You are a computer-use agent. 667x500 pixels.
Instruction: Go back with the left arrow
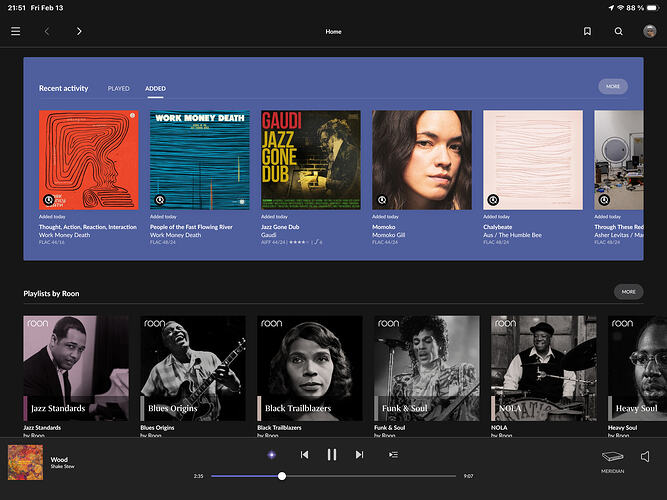tap(46, 31)
